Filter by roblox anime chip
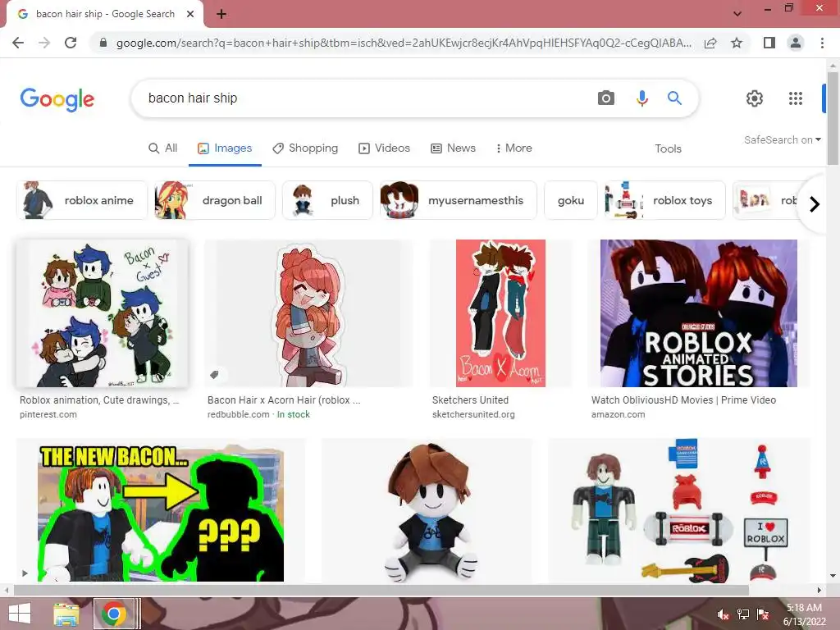 point(82,200)
